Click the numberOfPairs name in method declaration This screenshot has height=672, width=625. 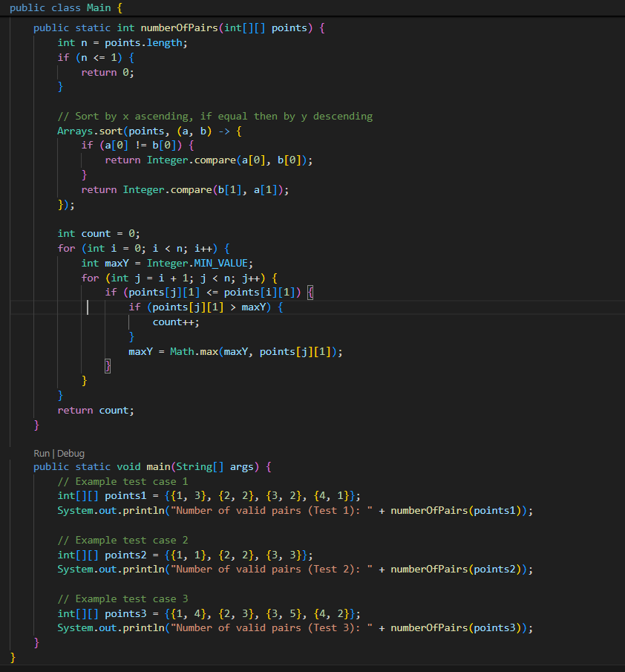point(180,28)
